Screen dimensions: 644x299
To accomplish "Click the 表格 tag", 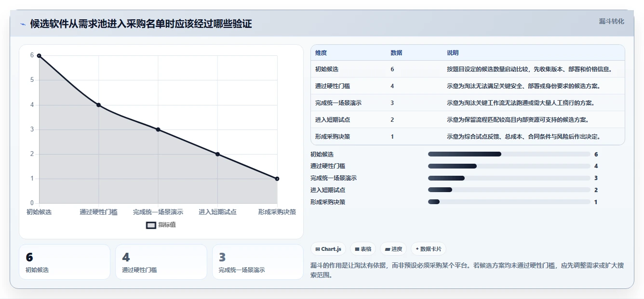I will click(363, 249).
